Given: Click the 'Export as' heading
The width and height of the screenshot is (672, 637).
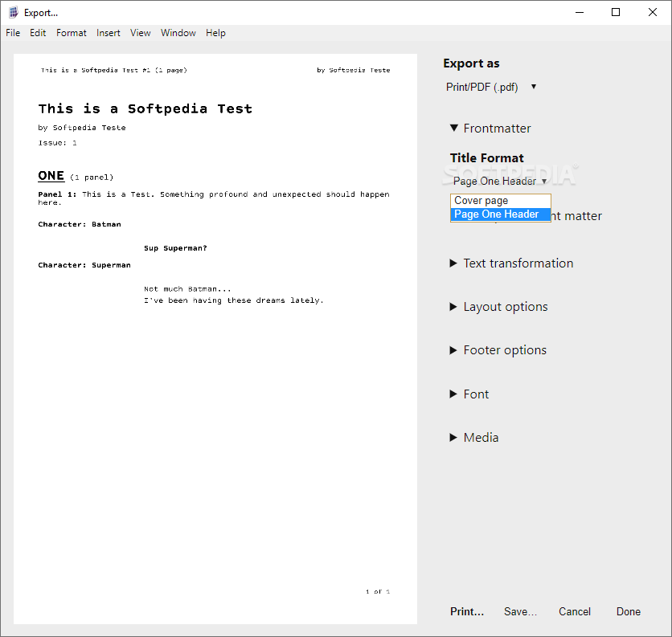Looking at the screenshot, I should tap(471, 63).
